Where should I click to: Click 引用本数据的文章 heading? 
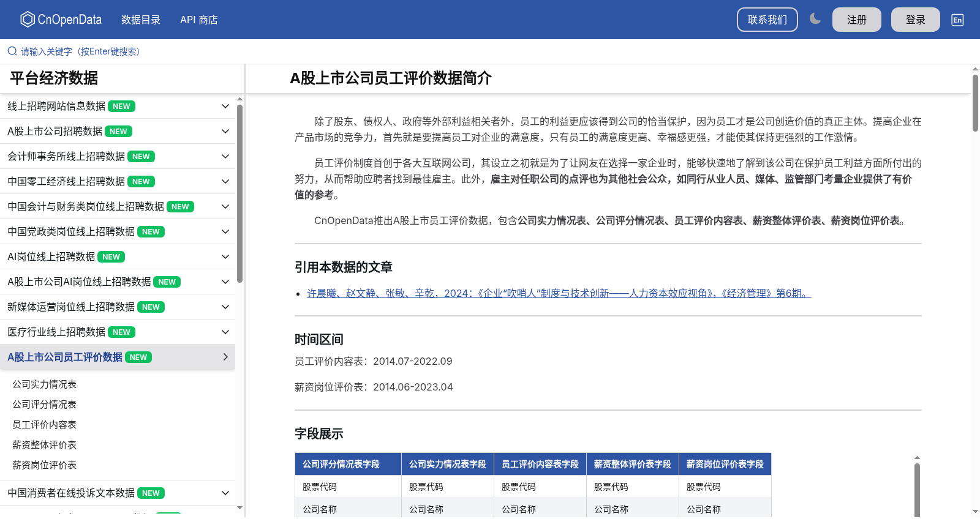pyautogui.click(x=344, y=267)
